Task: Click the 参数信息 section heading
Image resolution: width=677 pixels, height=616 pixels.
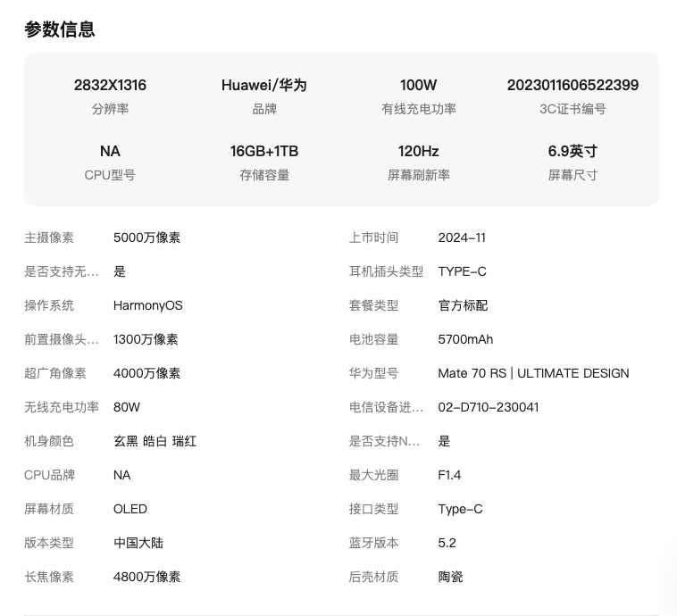Action: click(x=59, y=29)
